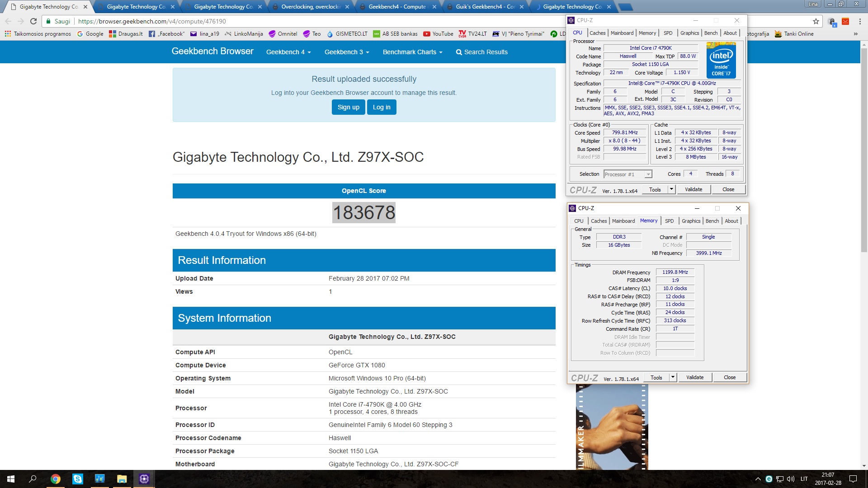
Task: Open the GISMETEO.LT bookmark
Action: (x=347, y=34)
